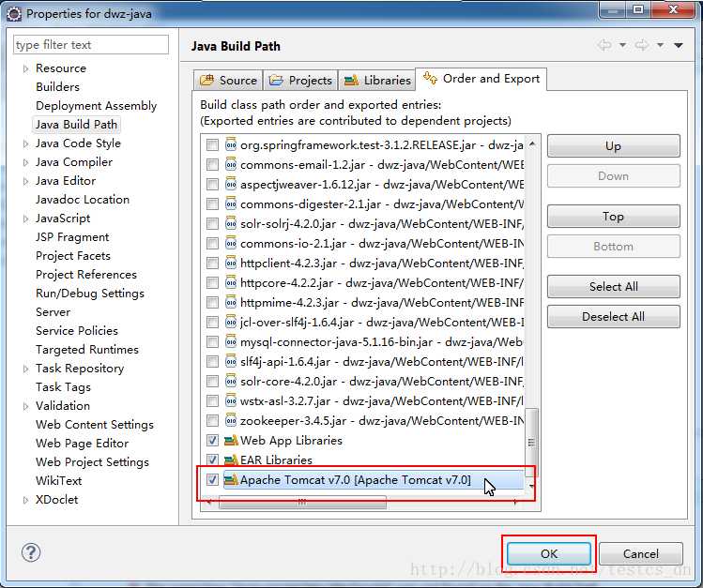Click jar icon of httpclient-4.2.3.jar
This screenshot has width=703, height=588.
pos(231,263)
